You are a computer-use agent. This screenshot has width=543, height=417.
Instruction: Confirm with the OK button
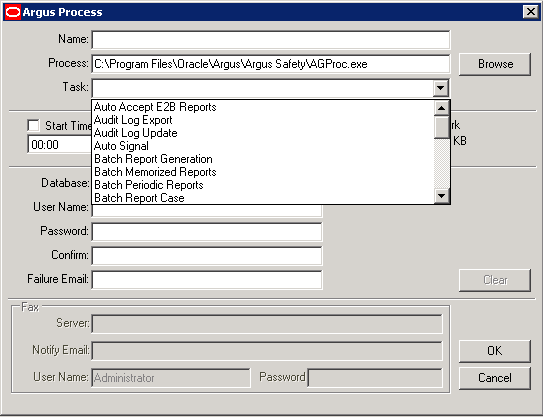495,351
